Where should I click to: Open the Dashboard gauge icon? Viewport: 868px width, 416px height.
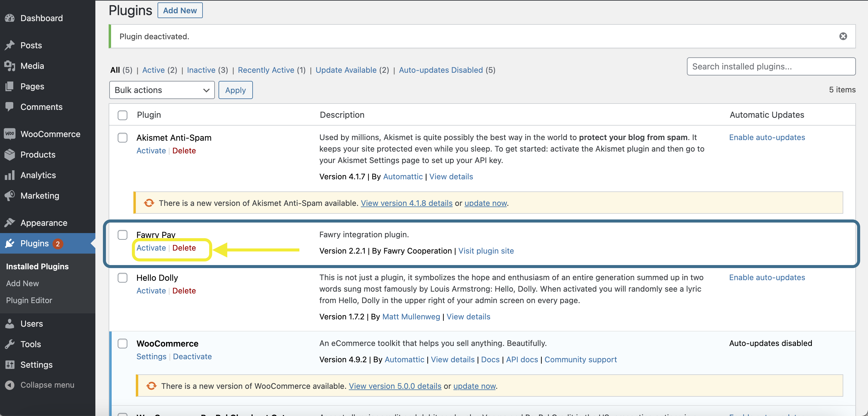click(10, 18)
